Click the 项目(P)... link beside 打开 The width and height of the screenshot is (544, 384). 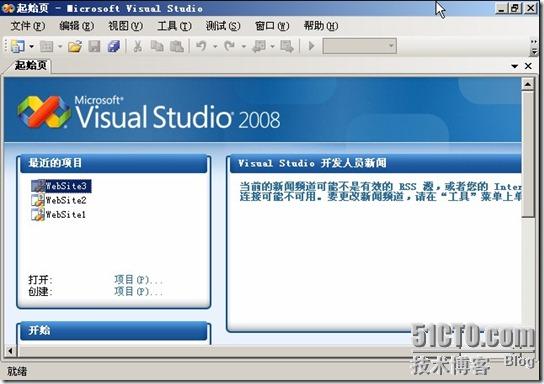(x=138, y=280)
